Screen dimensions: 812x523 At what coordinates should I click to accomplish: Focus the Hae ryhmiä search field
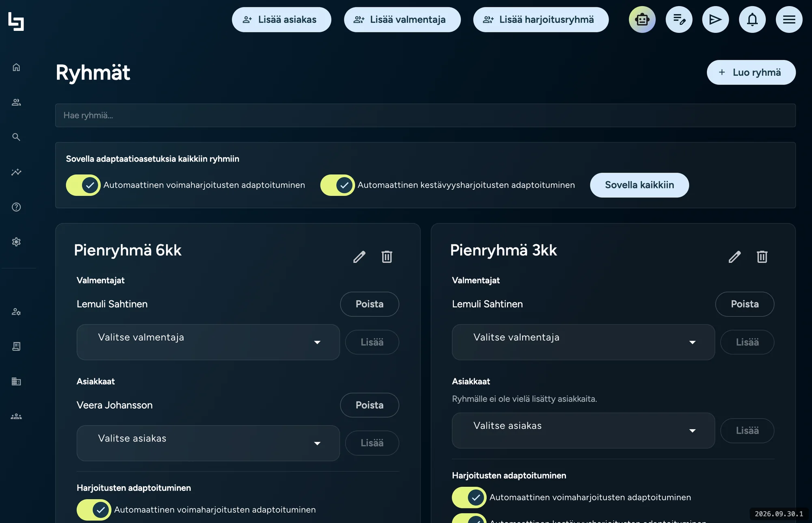click(x=425, y=115)
